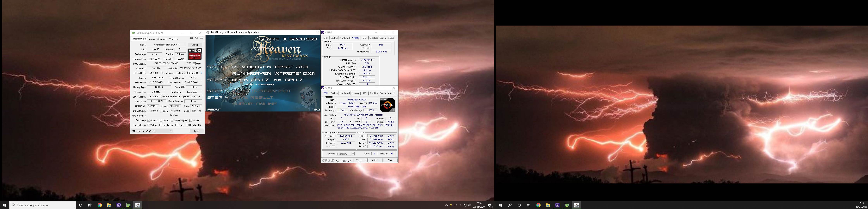This screenshot has width=868, height=209.
Task: Click the taskbar search box
Action: point(42,205)
